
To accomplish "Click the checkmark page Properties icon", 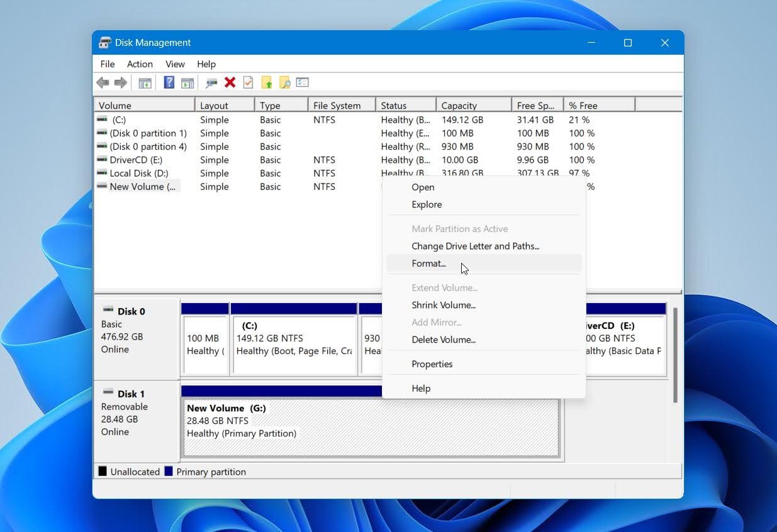I will tap(248, 82).
